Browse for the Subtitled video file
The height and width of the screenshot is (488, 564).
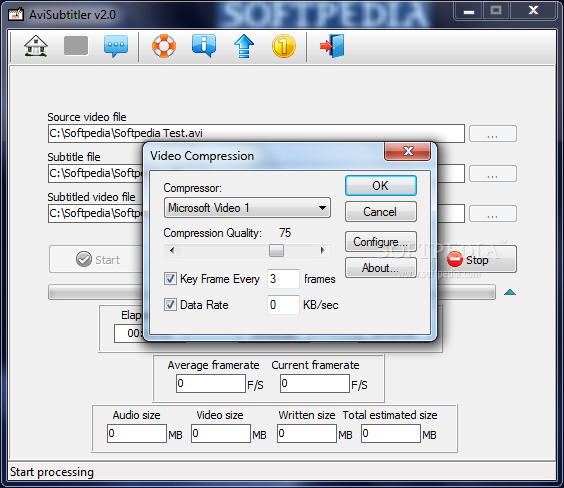coord(493,213)
